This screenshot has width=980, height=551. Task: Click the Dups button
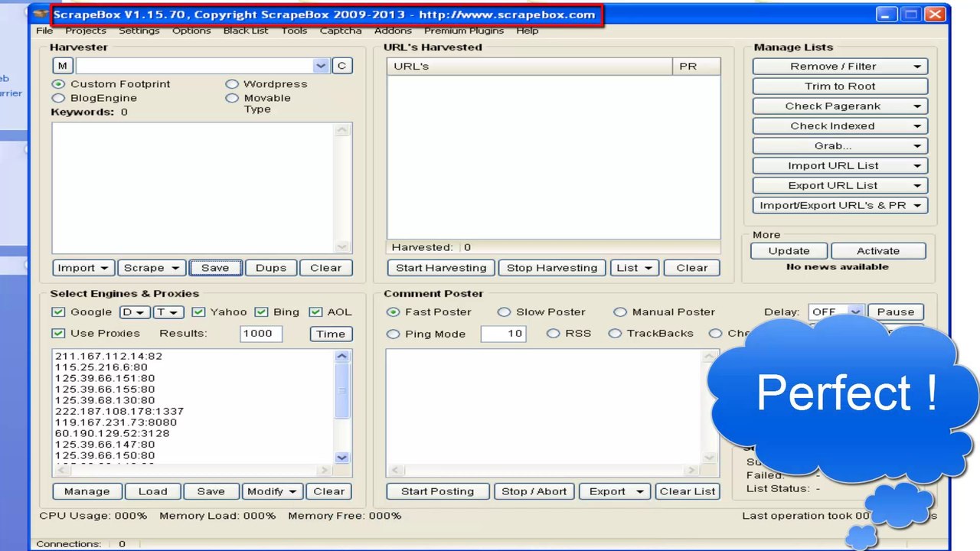(271, 268)
